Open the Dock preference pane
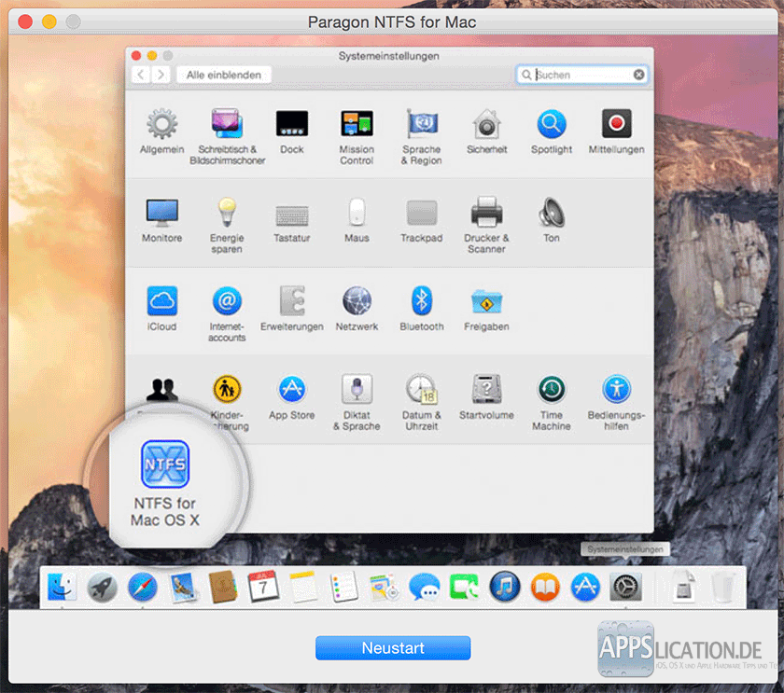Viewport: 784px width, 693px height. pos(292,132)
